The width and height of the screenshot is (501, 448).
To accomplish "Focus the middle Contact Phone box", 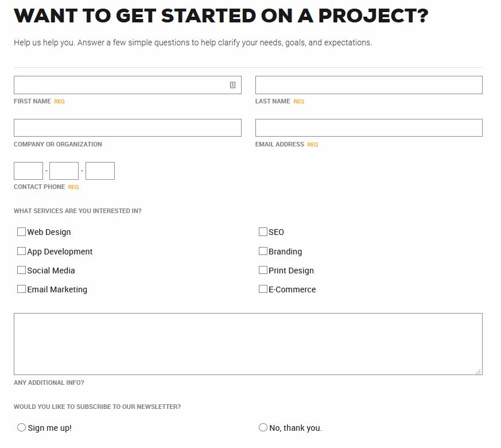I will [64, 171].
